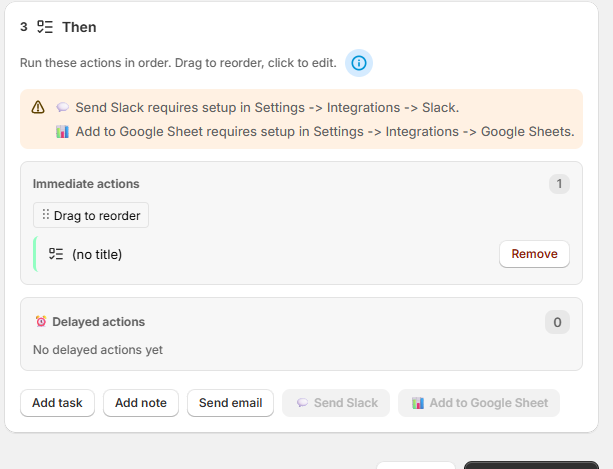The height and width of the screenshot is (469, 613).
Task: Click the 'Immediate actions' heading
Action: 86,184
